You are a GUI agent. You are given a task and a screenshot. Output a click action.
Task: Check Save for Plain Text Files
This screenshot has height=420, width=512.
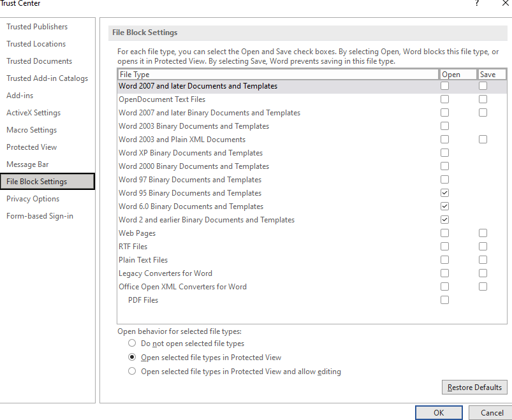point(483,260)
